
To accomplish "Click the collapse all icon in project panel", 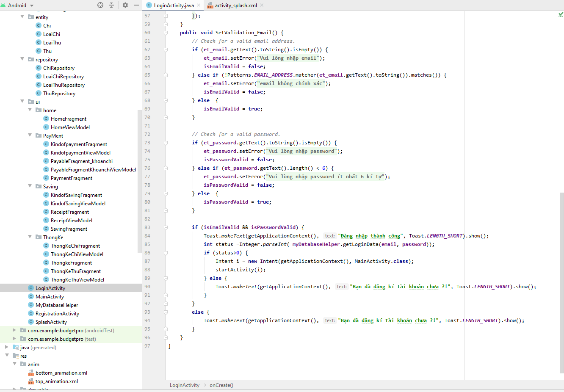I will [111, 5].
